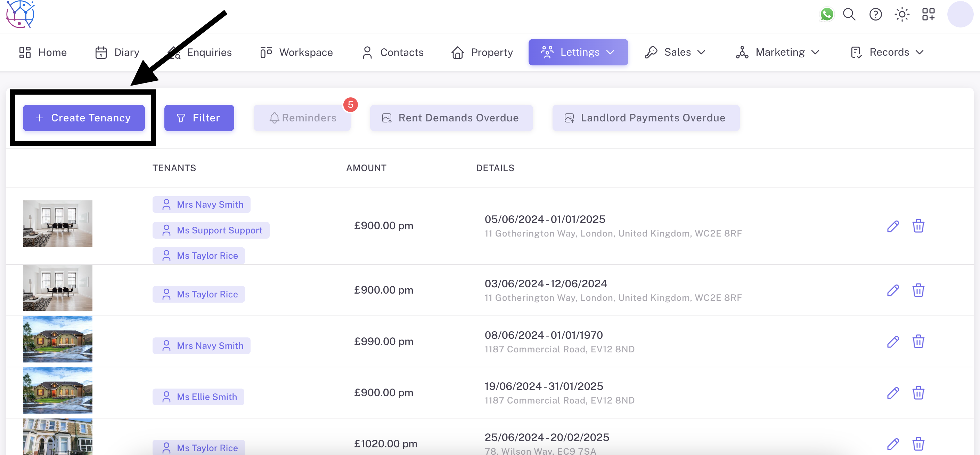Image resolution: width=980 pixels, height=455 pixels.
Task: Open the help question mark icon
Action: tap(875, 15)
